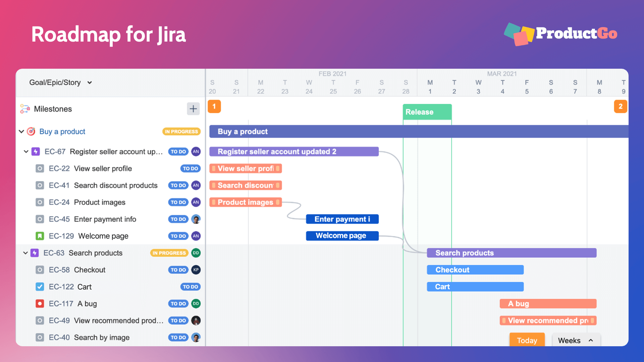
Task: Select the Buy a product timeline bar
Action: point(419,131)
